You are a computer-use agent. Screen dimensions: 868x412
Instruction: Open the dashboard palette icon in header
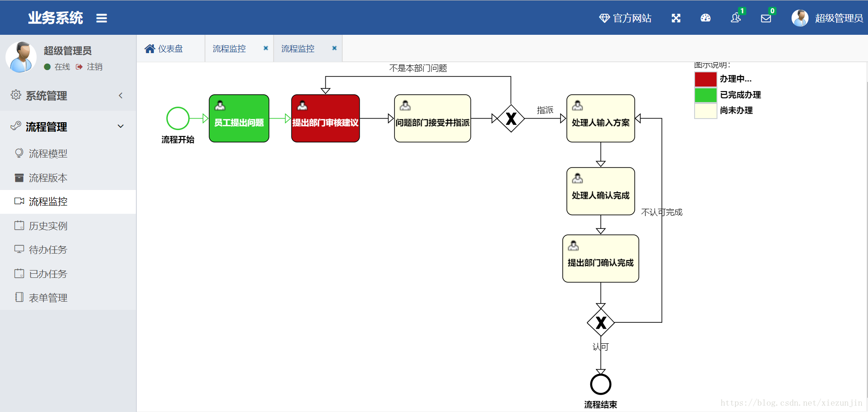tap(706, 18)
